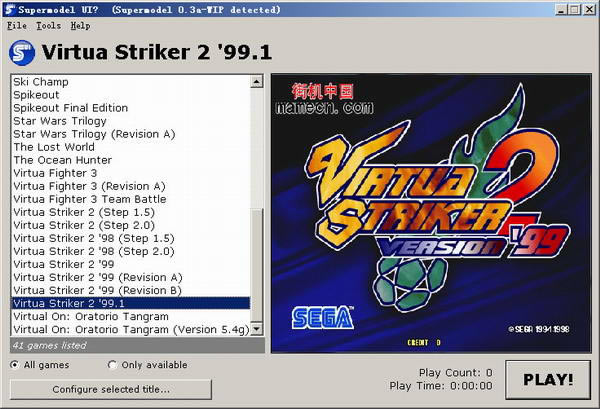Select the 'Only available' radio button
Viewport: 600px width, 409px height.
(x=112, y=365)
